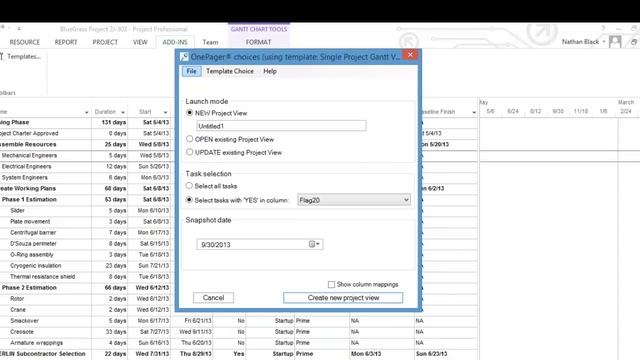This screenshot has width=640, height=360.
Task: Select OPEN existing Project View option
Action: pos(189,139)
